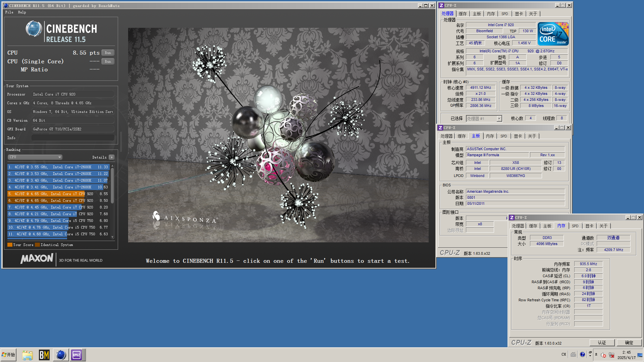The height and width of the screenshot is (362, 644).
Task: Select 主板 tab in processor CPU-Z window
Action: [477, 14]
